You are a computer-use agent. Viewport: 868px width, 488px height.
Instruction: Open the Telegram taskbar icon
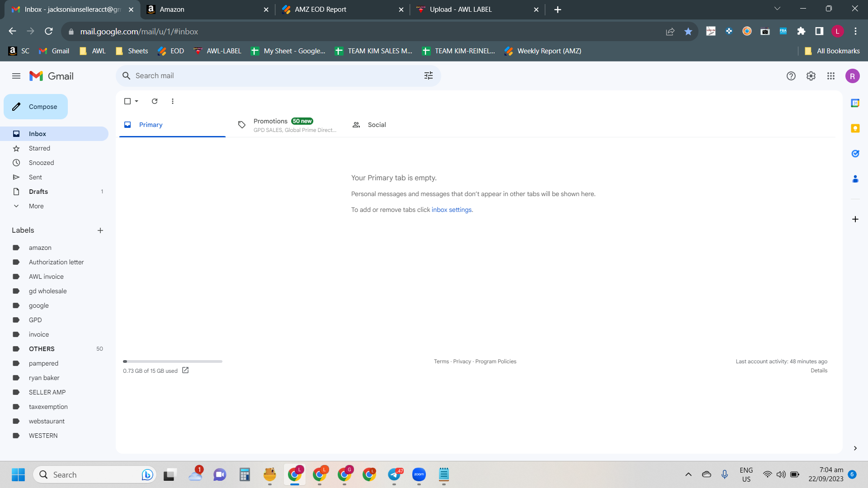coord(394,474)
